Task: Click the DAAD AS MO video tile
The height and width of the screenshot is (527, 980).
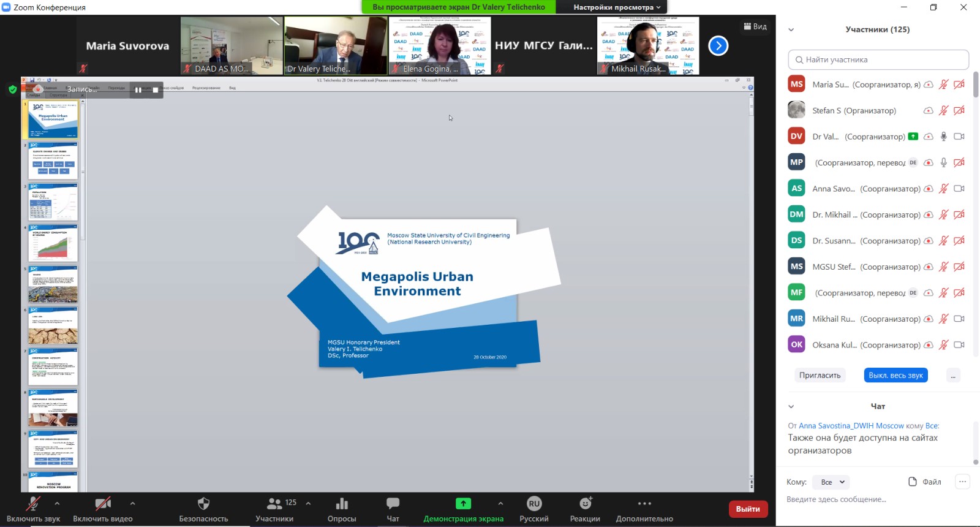Action: [x=232, y=46]
